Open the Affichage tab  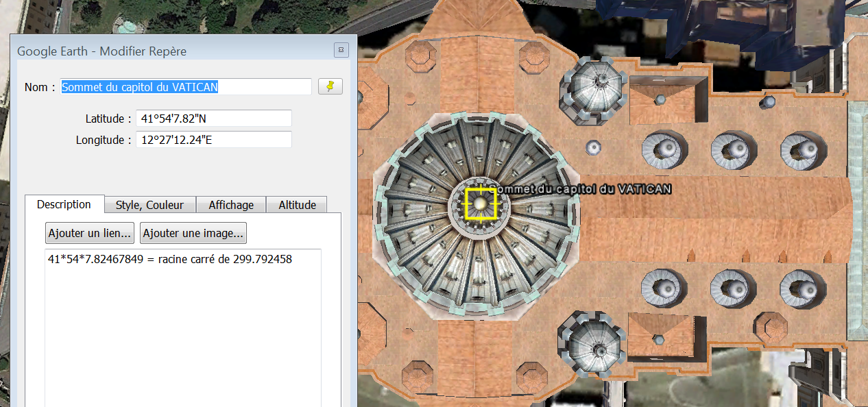coord(231,205)
